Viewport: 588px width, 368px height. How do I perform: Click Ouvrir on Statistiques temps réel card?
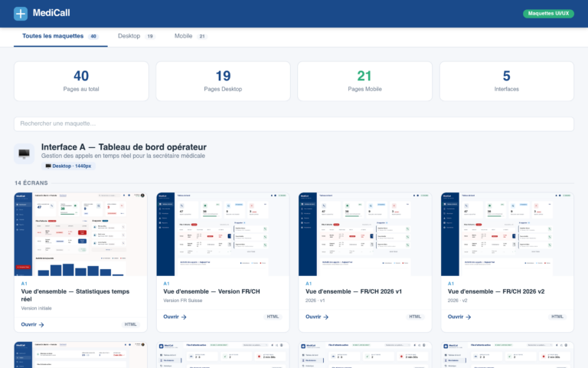[x=33, y=324]
